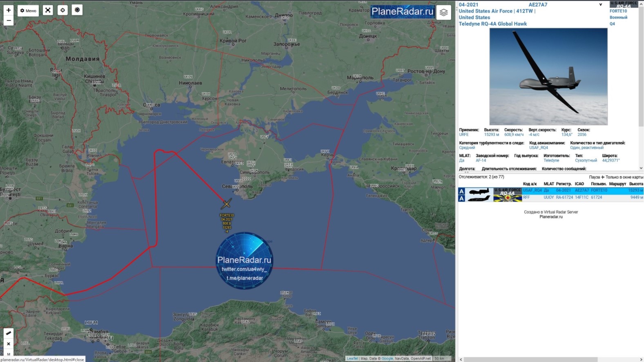Select the ruler measurement tool
Screen dimensions: 644x362
(9, 333)
